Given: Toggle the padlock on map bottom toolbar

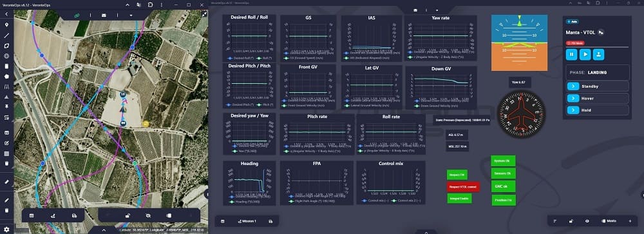Looking at the screenshot, I should [x=128, y=215].
